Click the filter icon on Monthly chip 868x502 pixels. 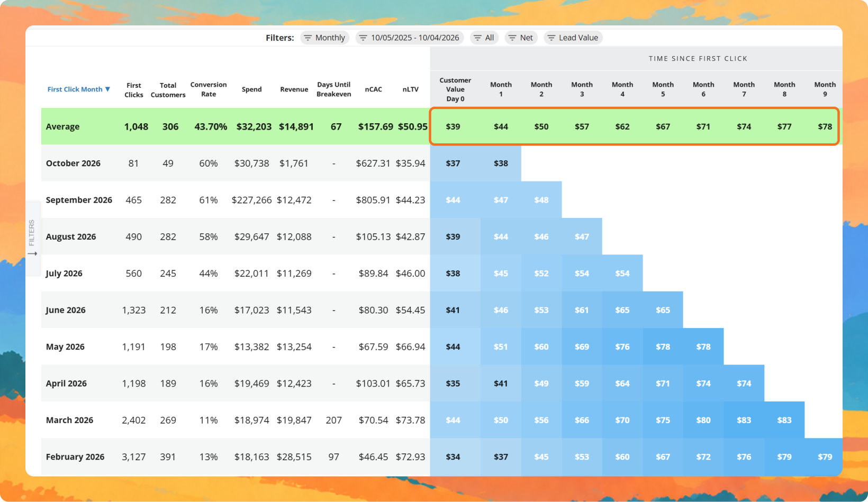[308, 38]
